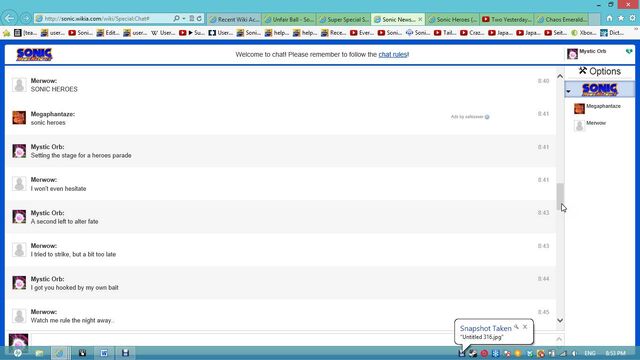
Task: Click the Ads by info icon
Action: pos(487,117)
